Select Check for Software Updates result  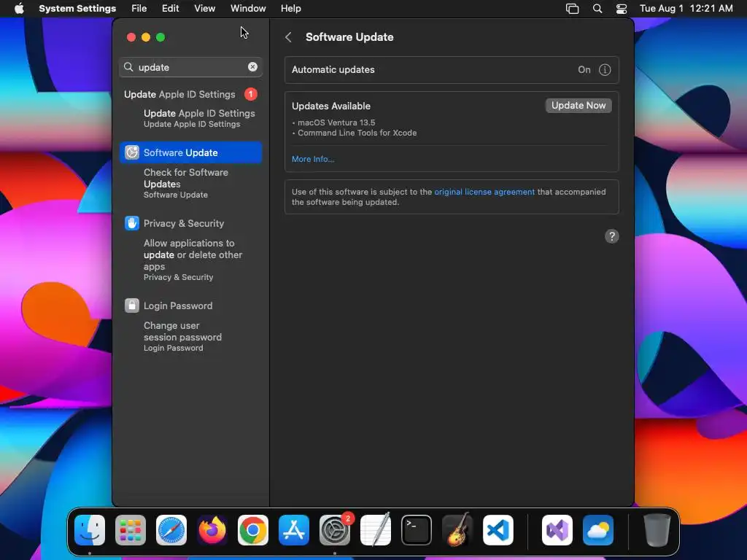[x=186, y=183]
